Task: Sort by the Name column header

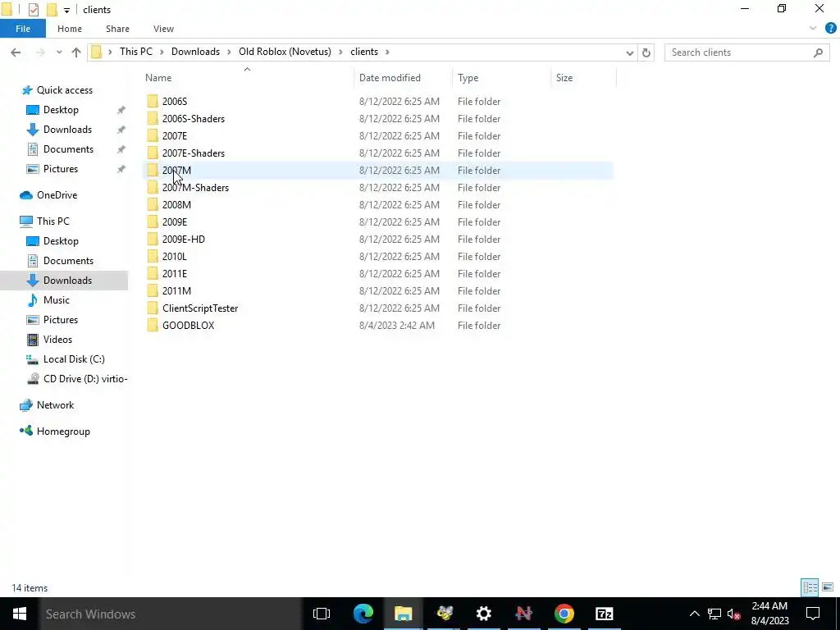Action: 158,78
